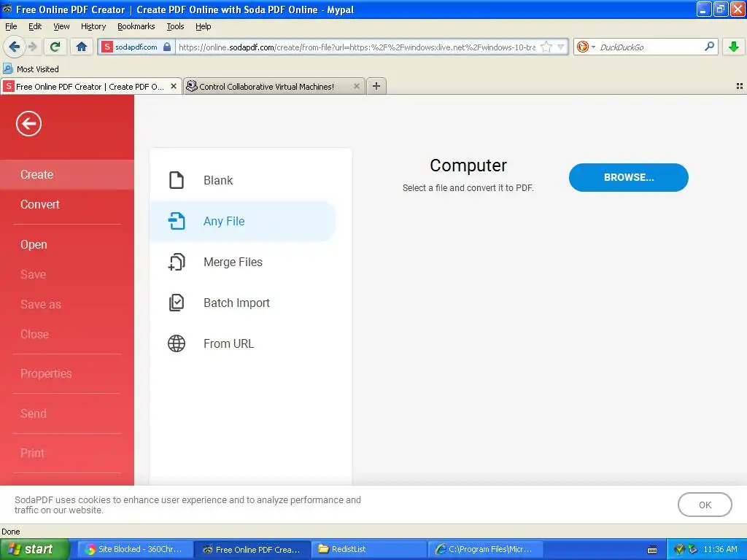This screenshot has width=747, height=560.
Task: Click the list all tabs grid icon
Action: 740,86
